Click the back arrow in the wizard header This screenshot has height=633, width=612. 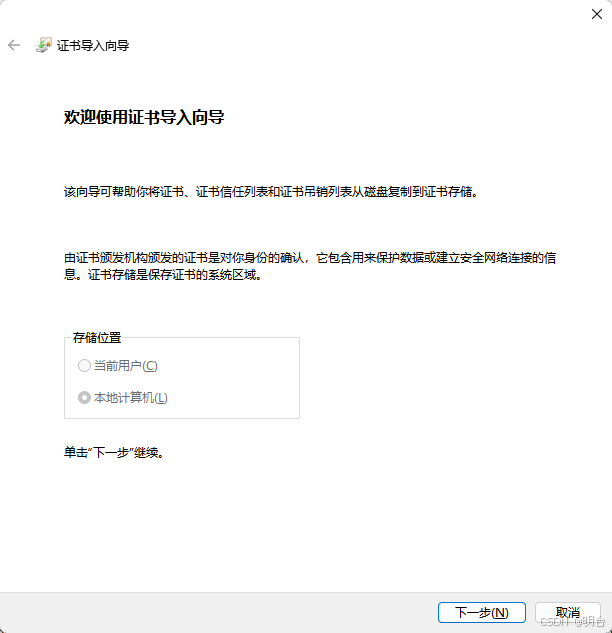(14, 45)
